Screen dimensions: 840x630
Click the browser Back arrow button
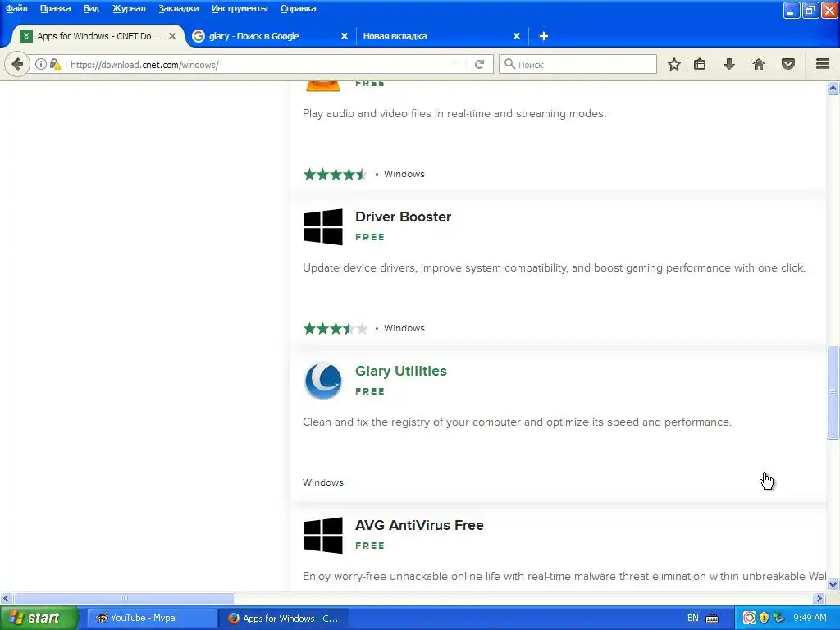[x=17, y=65]
